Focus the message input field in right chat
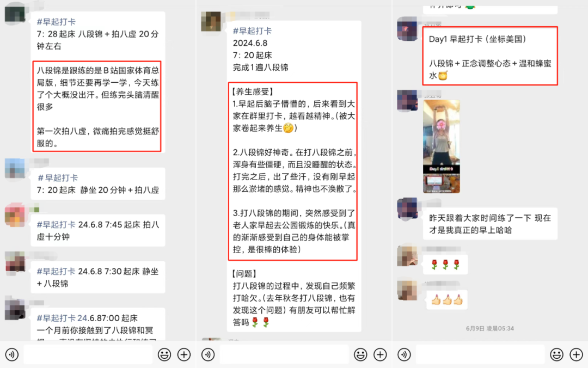This screenshot has height=368, width=588. point(480,354)
